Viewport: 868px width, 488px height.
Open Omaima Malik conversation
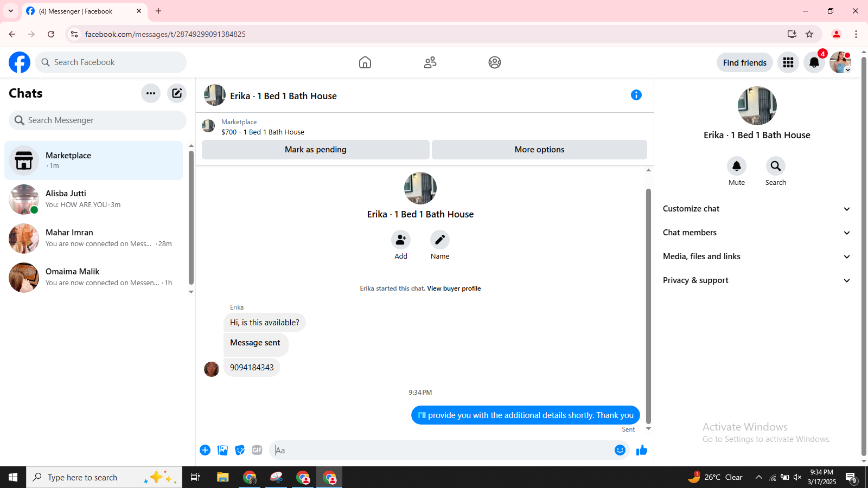pos(93,278)
